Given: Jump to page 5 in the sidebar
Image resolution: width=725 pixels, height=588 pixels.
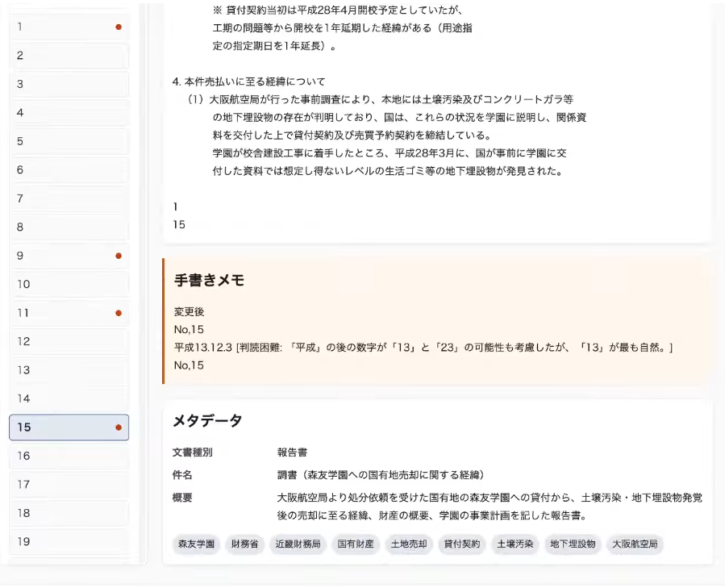Looking at the screenshot, I should 69,141.
